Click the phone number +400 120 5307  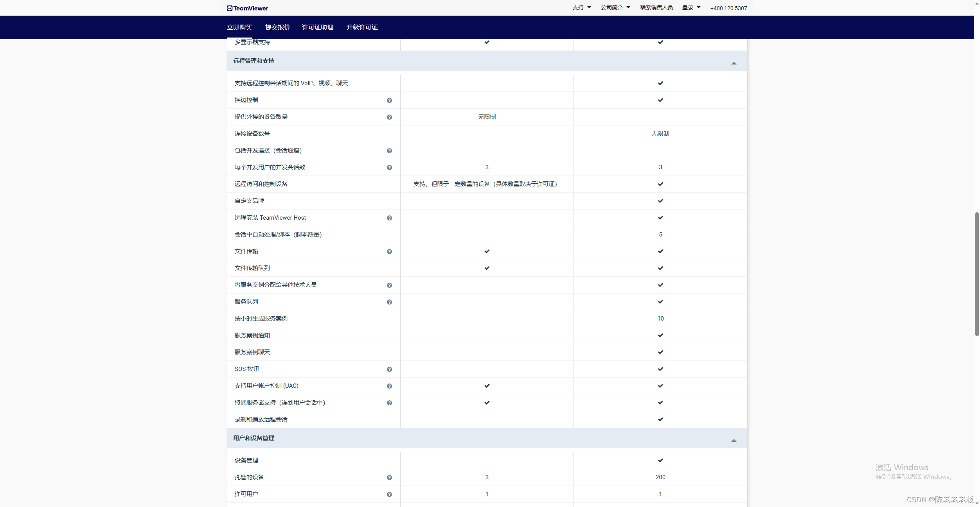(728, 8)
